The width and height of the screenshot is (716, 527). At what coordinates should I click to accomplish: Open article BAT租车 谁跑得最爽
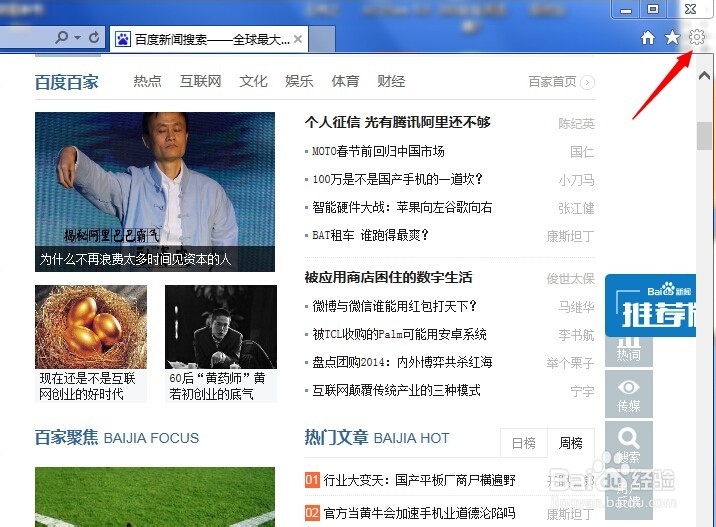[x=370, y=236]
